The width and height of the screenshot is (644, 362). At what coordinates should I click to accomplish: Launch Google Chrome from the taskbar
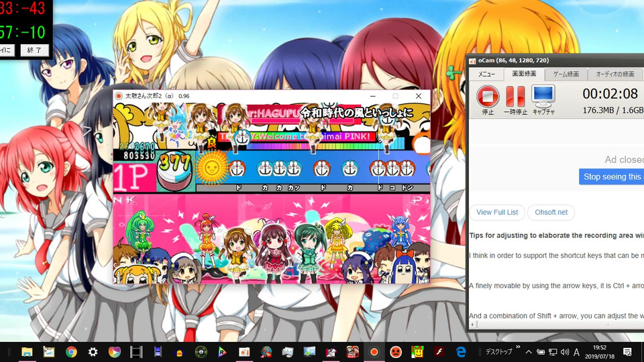point(71,352)
